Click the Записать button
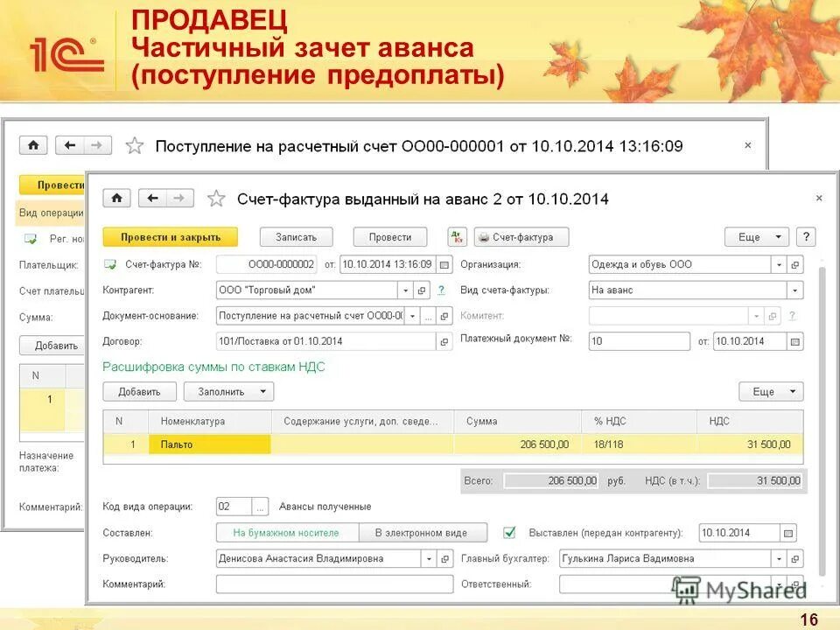This screenshot has width=840, height=630. pos(295,236)
